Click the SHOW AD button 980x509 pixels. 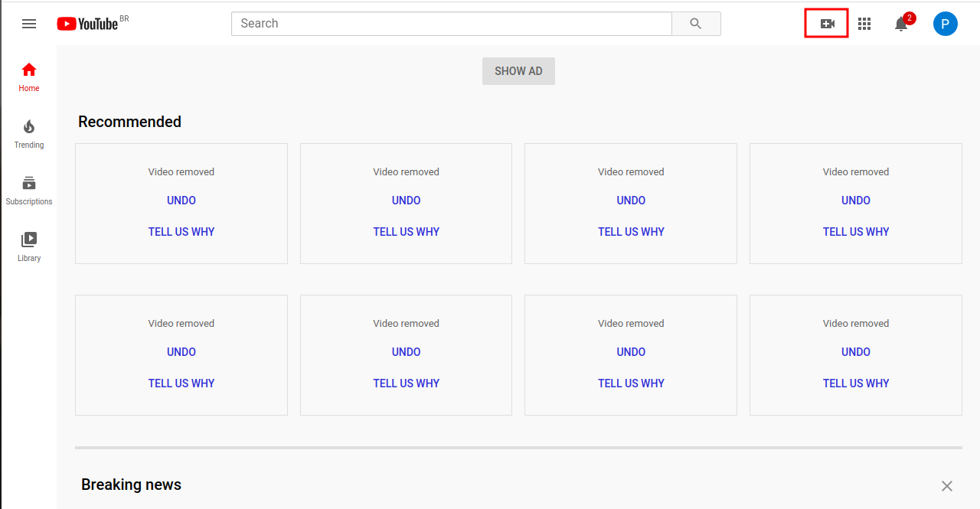[x=518, y=71]
